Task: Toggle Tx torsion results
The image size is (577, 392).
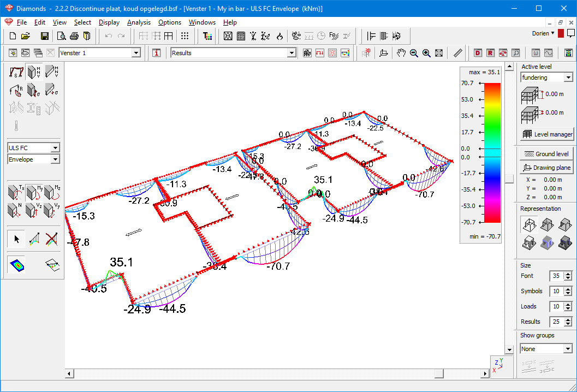Action: pos(16,192)
